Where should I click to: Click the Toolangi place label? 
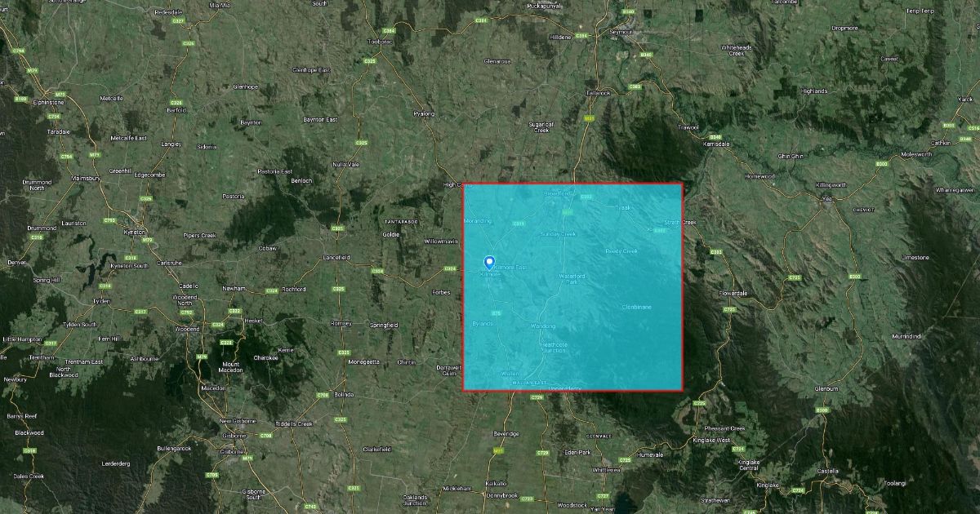click(x=894, y=483)
